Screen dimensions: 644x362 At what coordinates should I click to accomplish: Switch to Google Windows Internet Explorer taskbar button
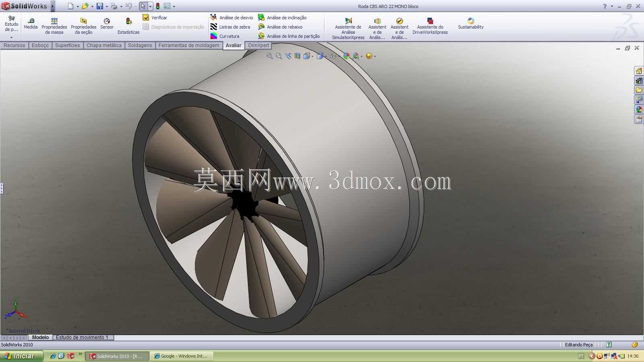(182, 356)
